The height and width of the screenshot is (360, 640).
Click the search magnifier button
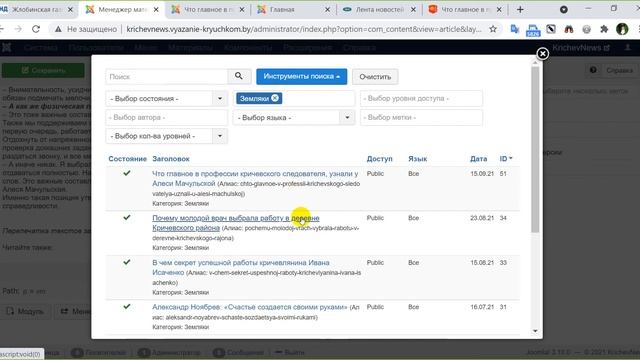point(238,76)
